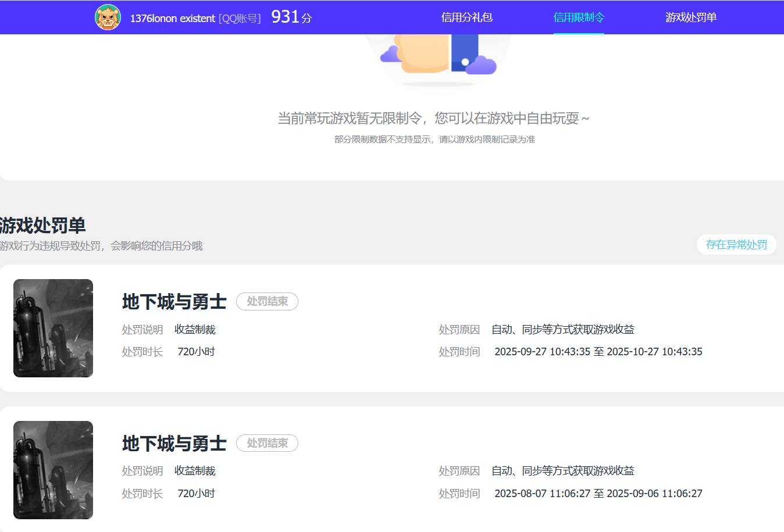The image size is (784, 532).
Task: Click the first 地下城与勇士 title link
Action: 173,301
